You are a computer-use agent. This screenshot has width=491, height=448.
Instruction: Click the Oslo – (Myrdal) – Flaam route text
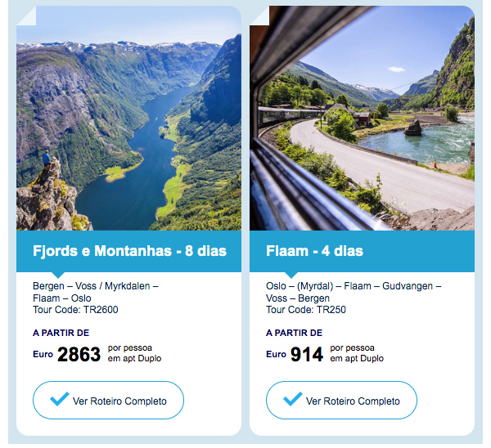coord(354,292)
